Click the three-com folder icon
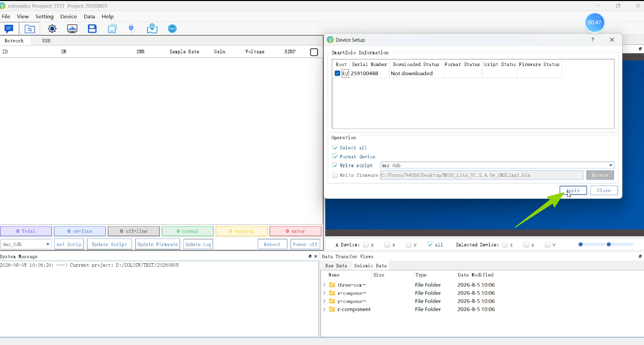The width and height of the screenshot is (644, 345). tap(332, 285)
